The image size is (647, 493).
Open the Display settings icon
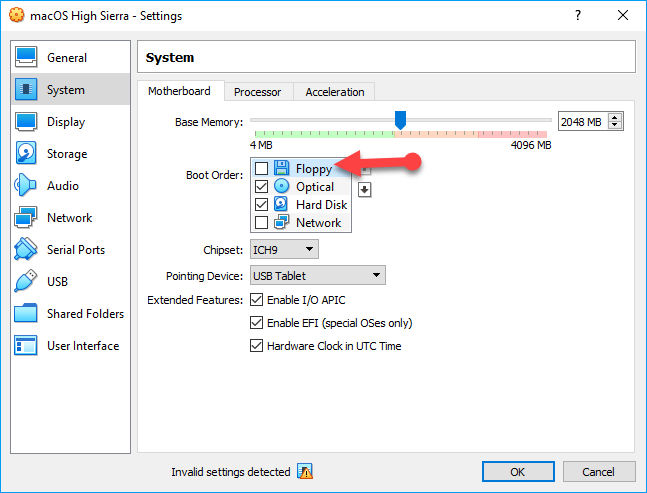(26, 122)
